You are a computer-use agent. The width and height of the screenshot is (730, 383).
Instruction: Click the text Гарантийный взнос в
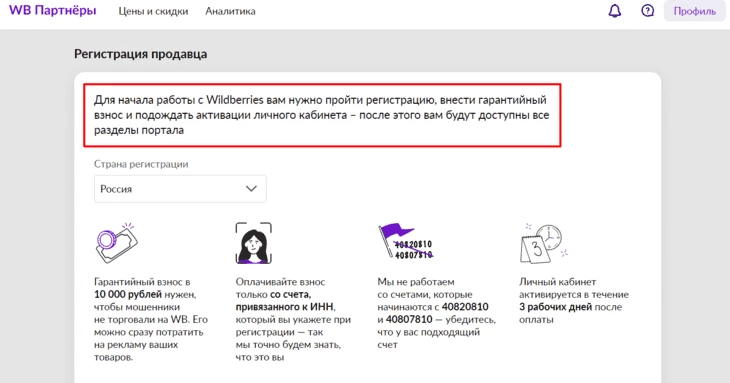coord(142,282)
